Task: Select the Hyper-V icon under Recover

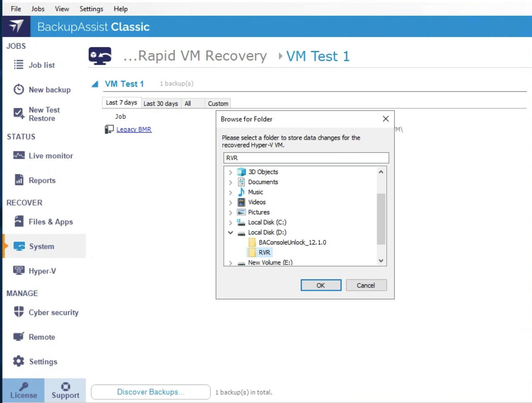Action: (19, 270)
